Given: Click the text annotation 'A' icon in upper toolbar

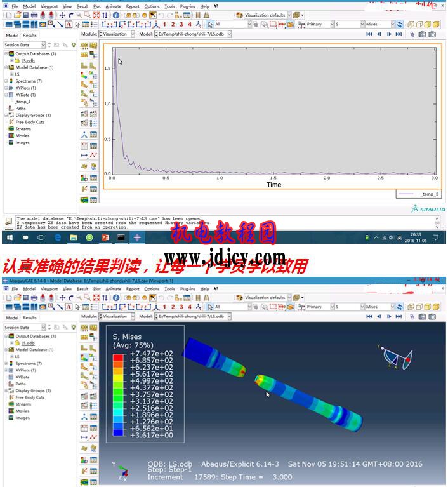Looking at the screenshot, I should point(69,24).
